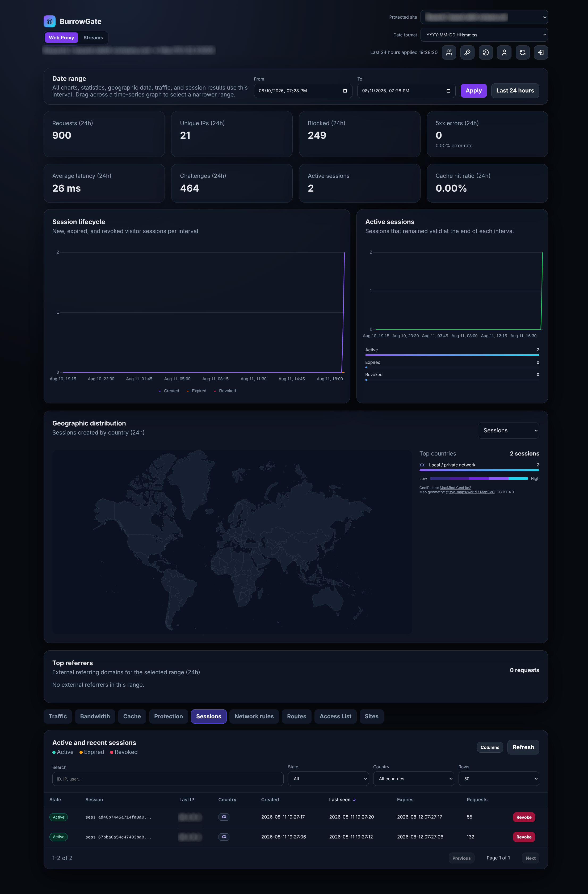The image size is (588, 894).
Task: Sort by the Session column header
Action: (94, 800)
